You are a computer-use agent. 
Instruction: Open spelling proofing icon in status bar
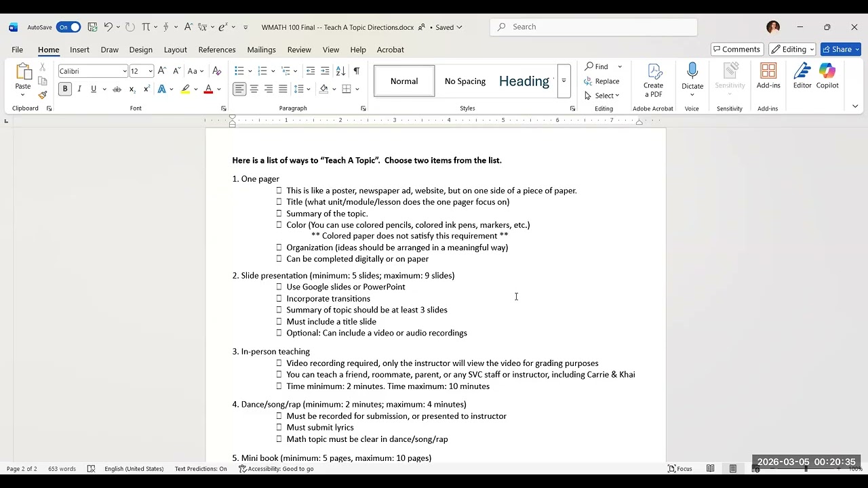click(x=91, y=469)
